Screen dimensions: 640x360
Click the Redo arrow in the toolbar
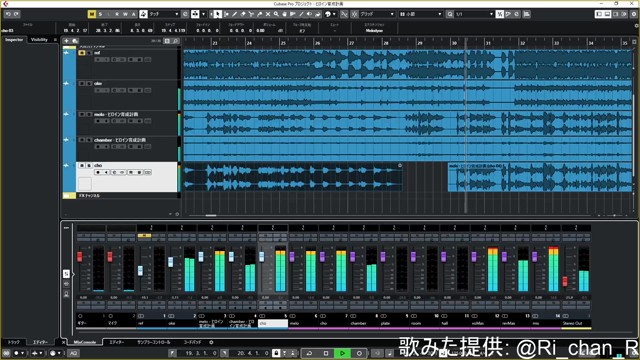(x=16, y=14)
